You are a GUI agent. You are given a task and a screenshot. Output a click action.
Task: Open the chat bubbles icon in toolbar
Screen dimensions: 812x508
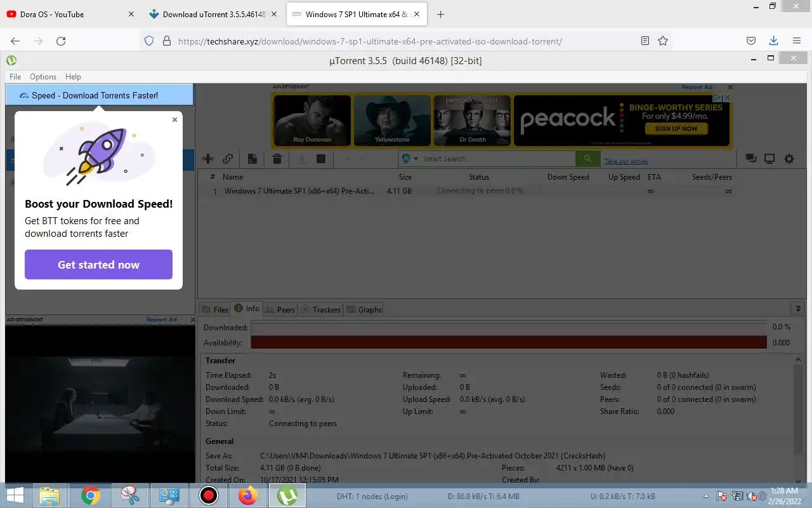click(x=750, y=159)
